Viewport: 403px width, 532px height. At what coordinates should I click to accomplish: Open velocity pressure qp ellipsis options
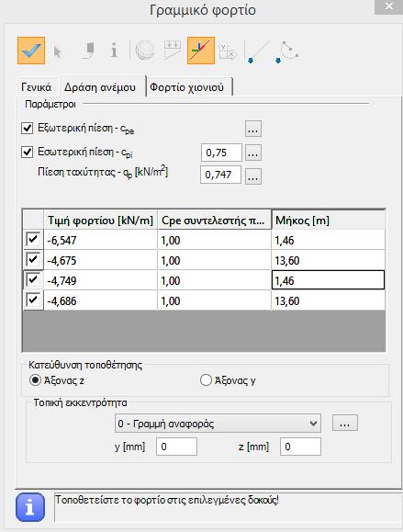[x=253, y=176]
